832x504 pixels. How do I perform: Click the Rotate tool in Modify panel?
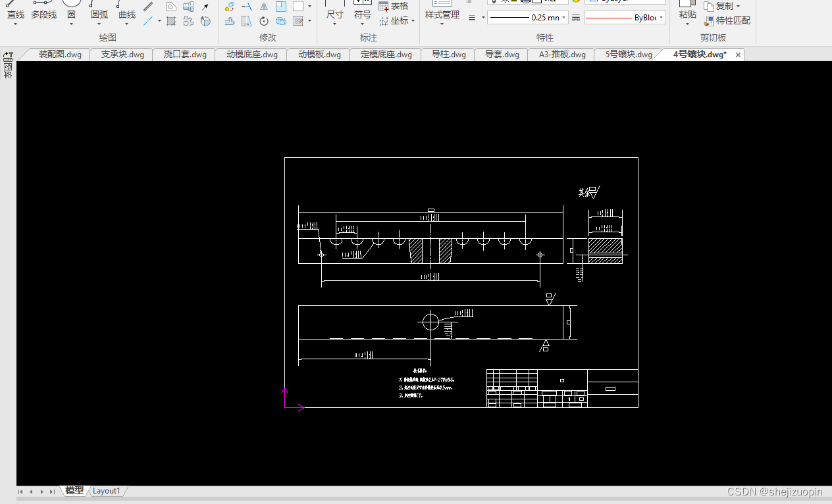click(263, 21)
